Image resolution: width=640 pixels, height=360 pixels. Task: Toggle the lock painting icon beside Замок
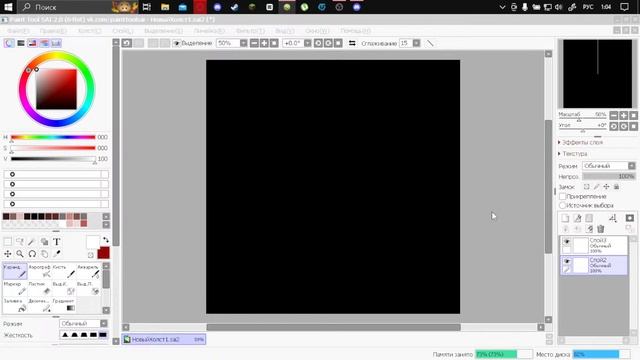click(x=596, y=187)
